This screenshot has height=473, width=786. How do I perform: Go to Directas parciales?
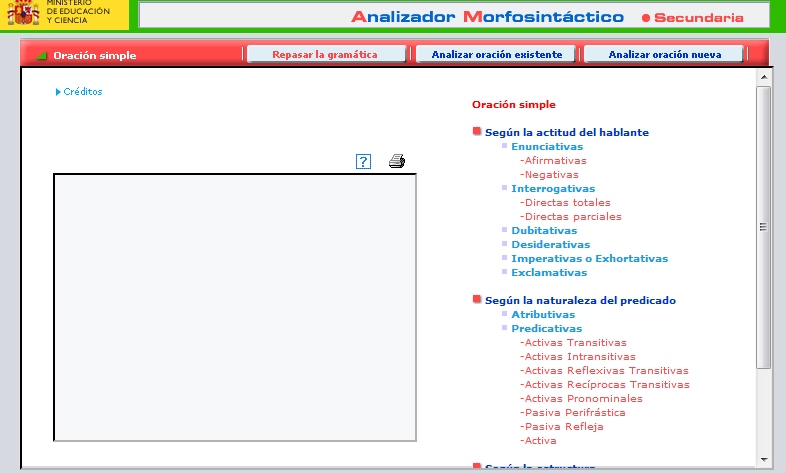point(572,216)
